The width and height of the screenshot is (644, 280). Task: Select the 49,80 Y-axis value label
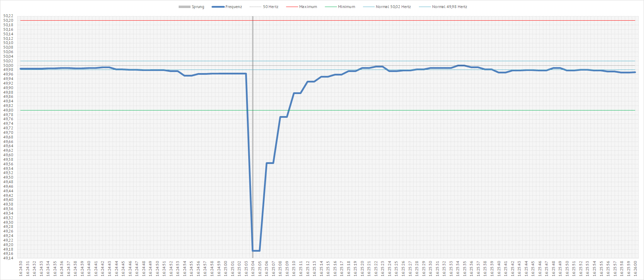8,110
